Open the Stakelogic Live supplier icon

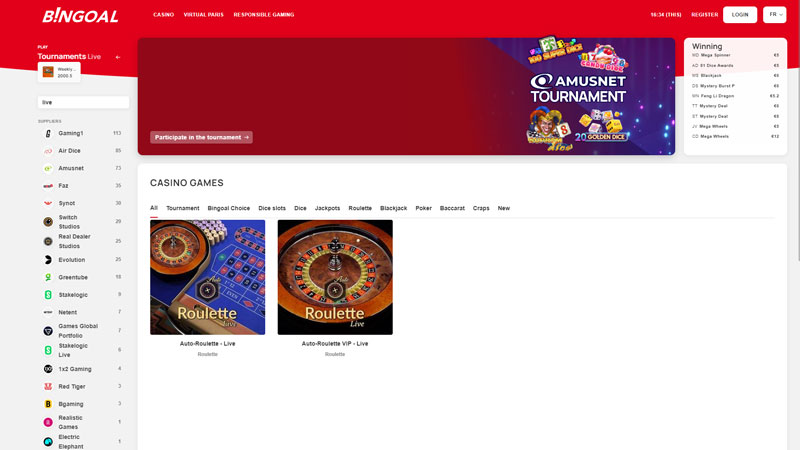coord(48,350)
